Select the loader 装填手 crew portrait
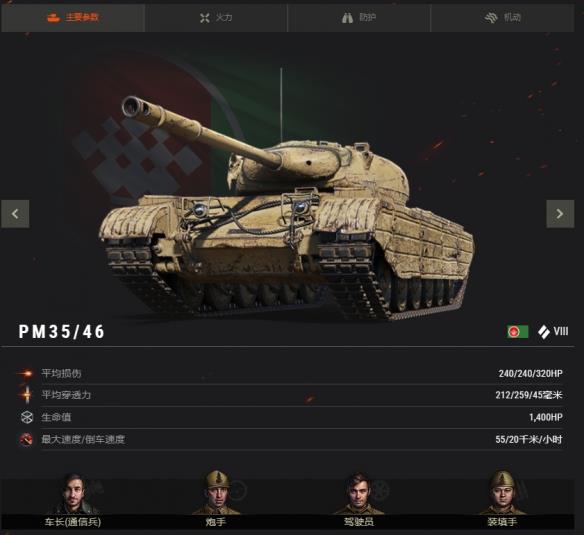 (x=502, y=498)
